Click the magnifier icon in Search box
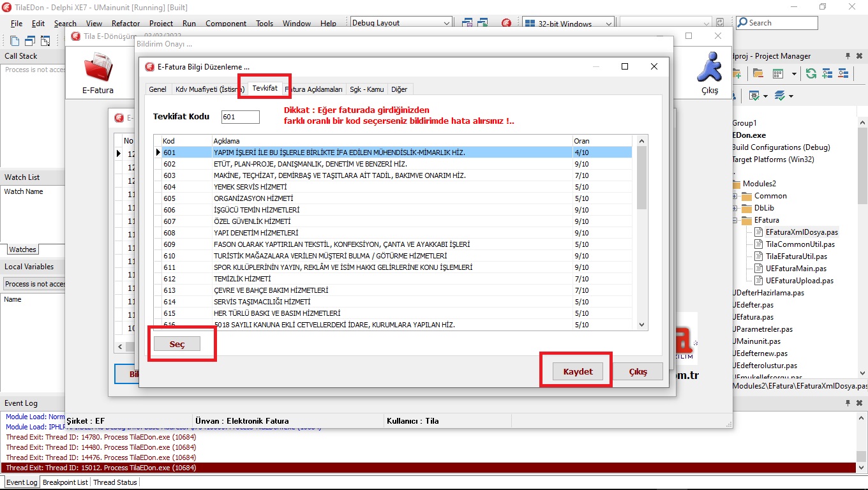 pos(743,23)
